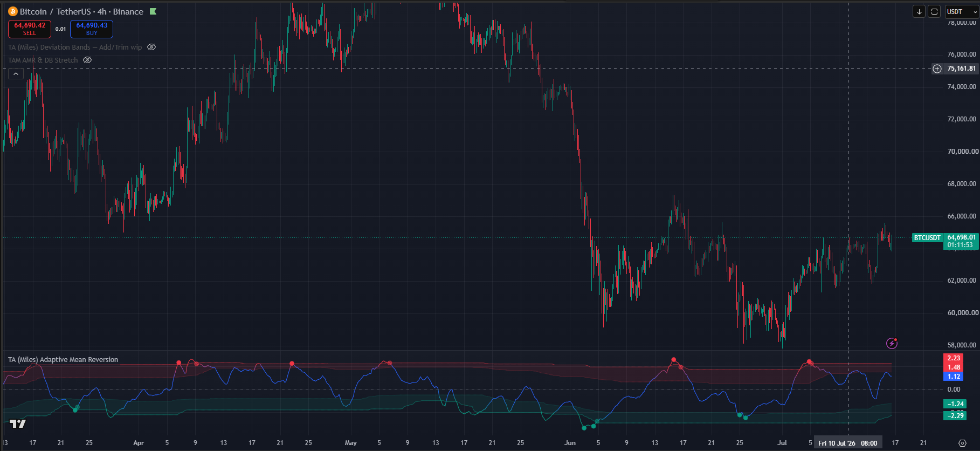Image resolution: width=980 pixels, height=451 pixels.
Task: Click the 74,000.00 price scale label
Action: (962, 87)
